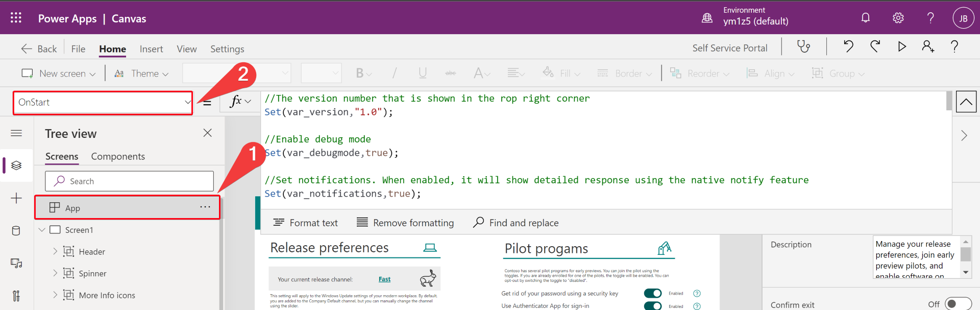This screenshot has width=980, height=310.
Task: Open the Align dropdown
Action: click(770, 73)
